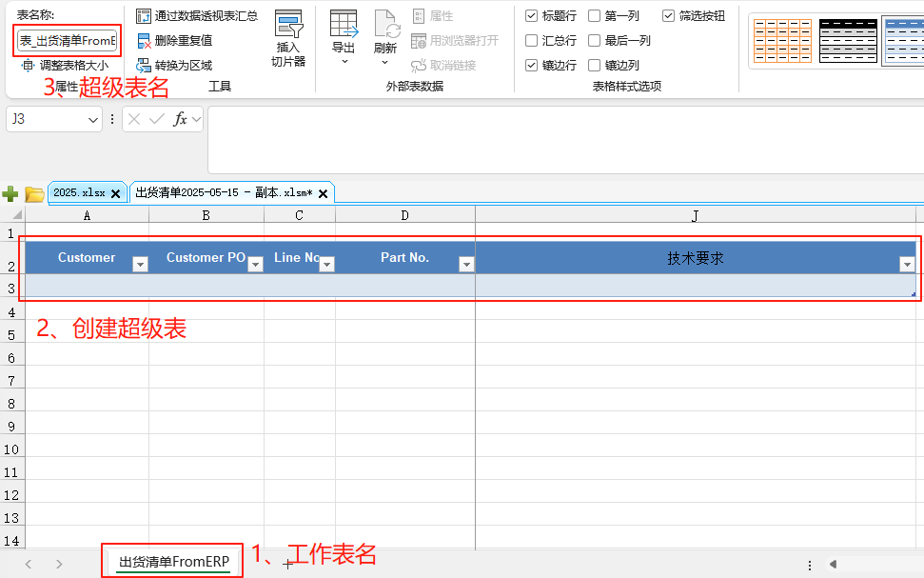This screenshot has height=578, width=924.
Task: Select column A header
Action: click(x=87, y=215)
